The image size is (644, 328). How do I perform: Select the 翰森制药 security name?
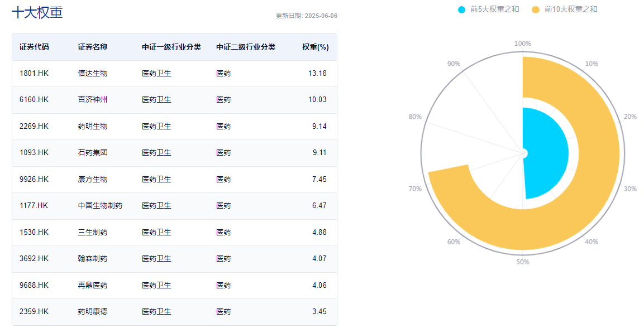[92, 259]
